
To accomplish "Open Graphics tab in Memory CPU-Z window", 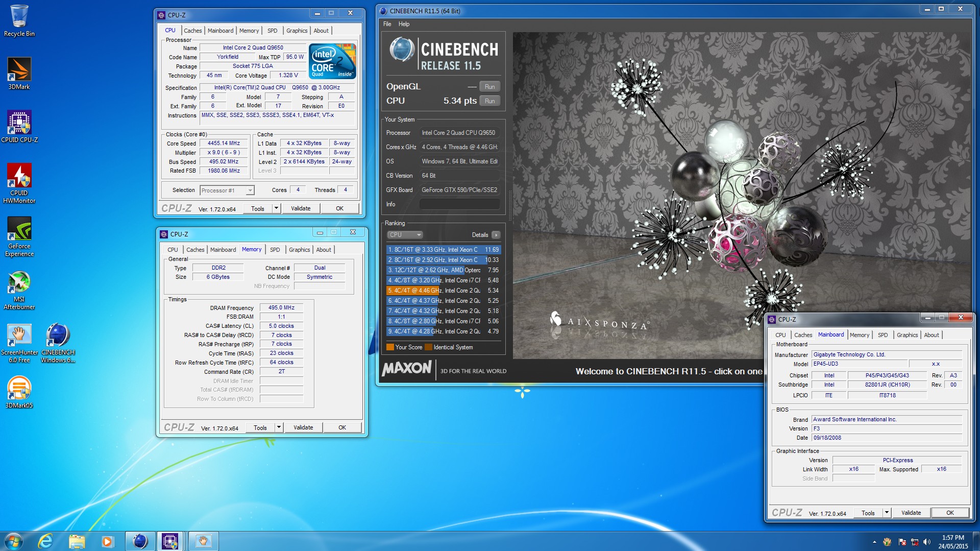I will [300, 250].
